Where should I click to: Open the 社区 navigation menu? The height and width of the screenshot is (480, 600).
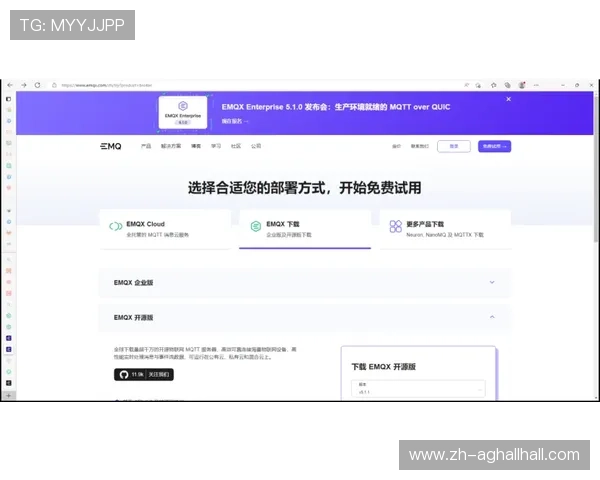236,146
